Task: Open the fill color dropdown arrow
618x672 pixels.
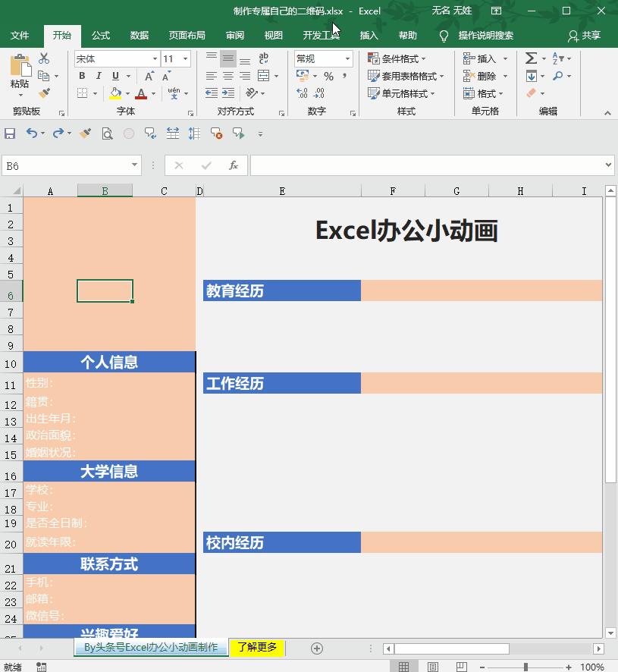Action: point(126,93)
